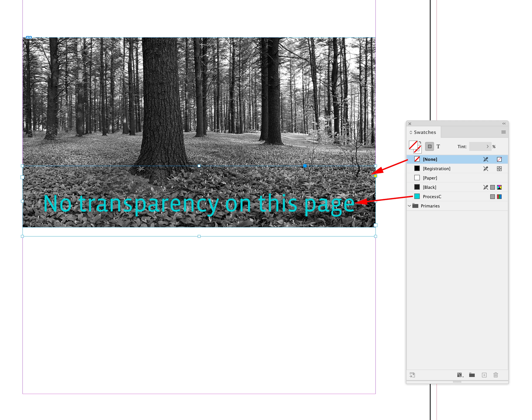
Task: Click the new color group folder icon
Action: [x=472, y=375]
